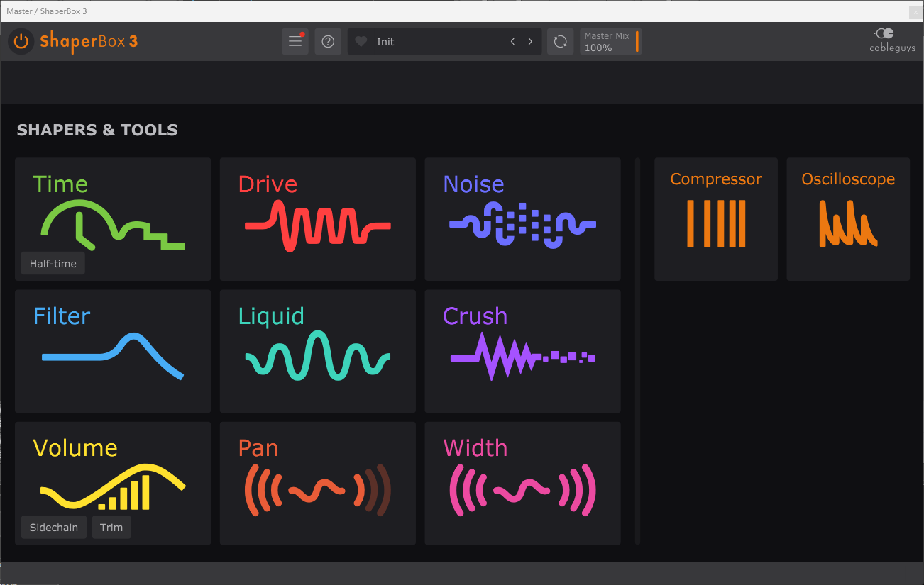Add the Width shaper
The image size is (924, 585).
[522, 484]
